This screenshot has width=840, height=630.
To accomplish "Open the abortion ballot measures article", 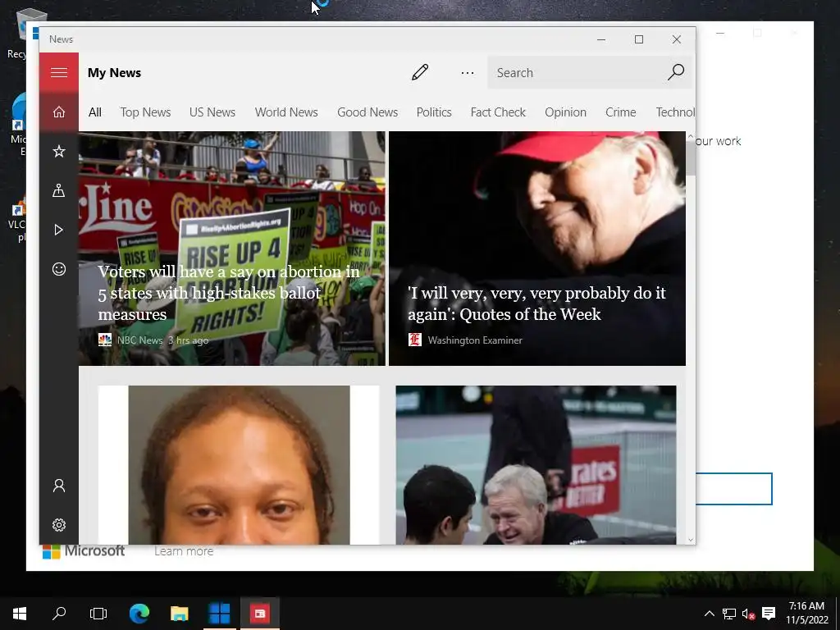I will tap(232, 249).
